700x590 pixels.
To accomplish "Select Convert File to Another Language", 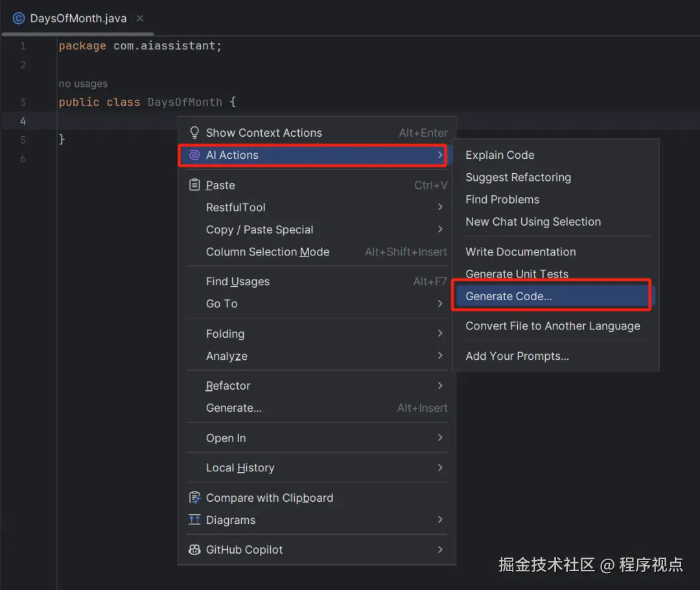I will [x=556, y=326].
